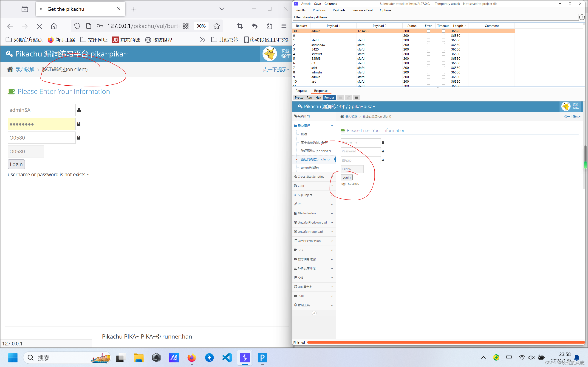Toggle the Error checkbox for request row 0
Screen dimensions: 588x367
[429, 36]
